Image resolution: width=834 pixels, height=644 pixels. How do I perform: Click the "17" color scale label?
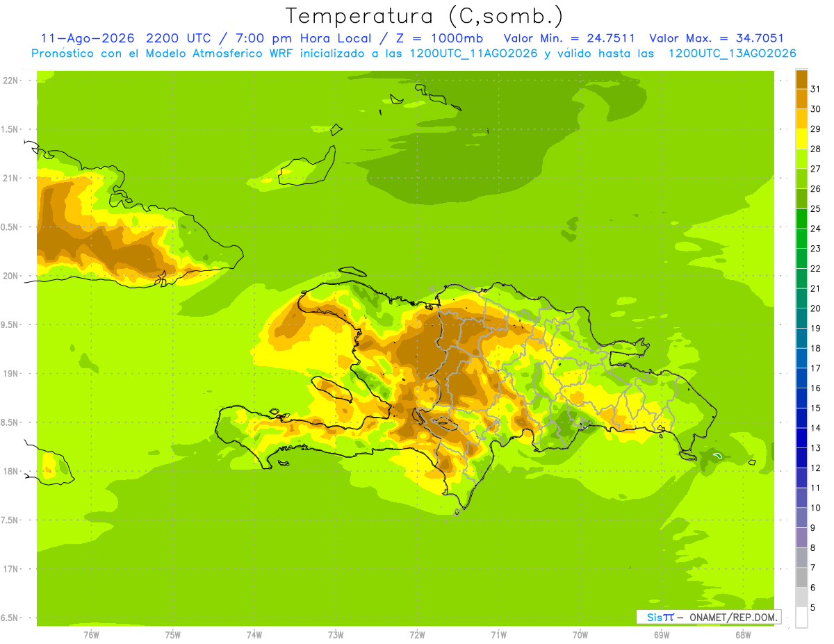815,368
